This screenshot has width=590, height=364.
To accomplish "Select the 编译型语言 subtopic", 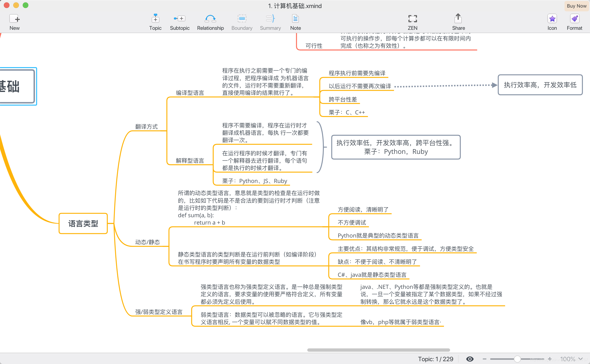I will pos(190,93).
